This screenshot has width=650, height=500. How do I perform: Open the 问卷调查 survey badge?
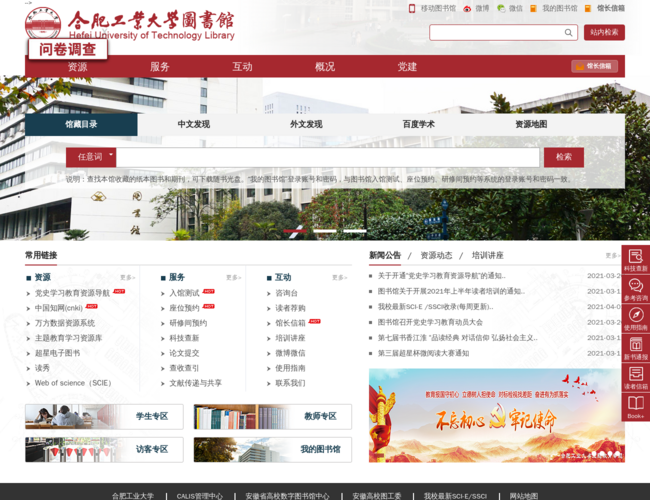tap(68, 49)
